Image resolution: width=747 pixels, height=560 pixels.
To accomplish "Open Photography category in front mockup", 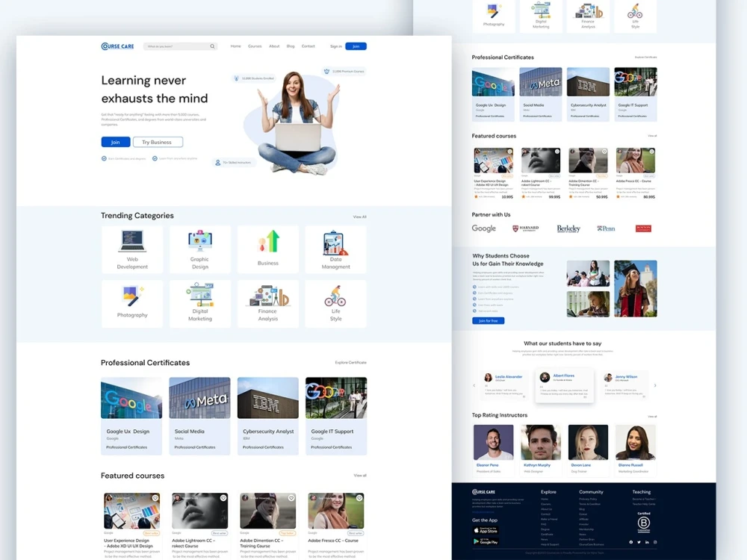I will pyautogui.click(x=132, y=304).
